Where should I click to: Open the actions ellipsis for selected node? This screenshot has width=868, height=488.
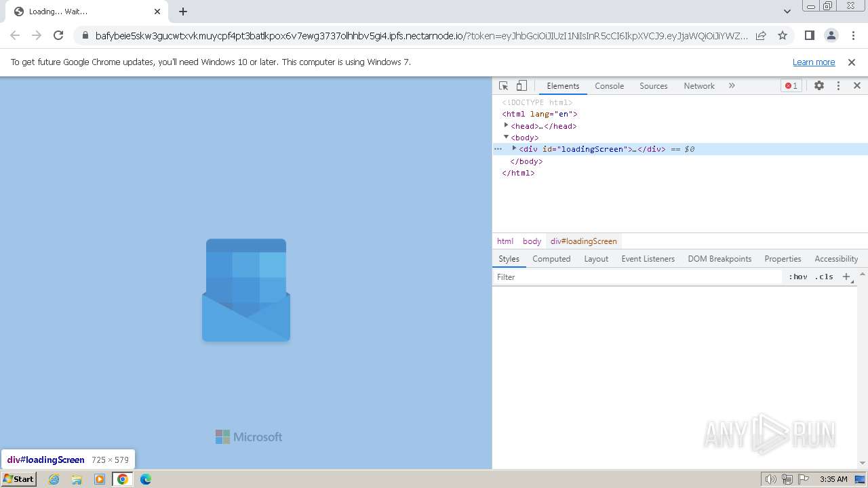tap(498, 148)
